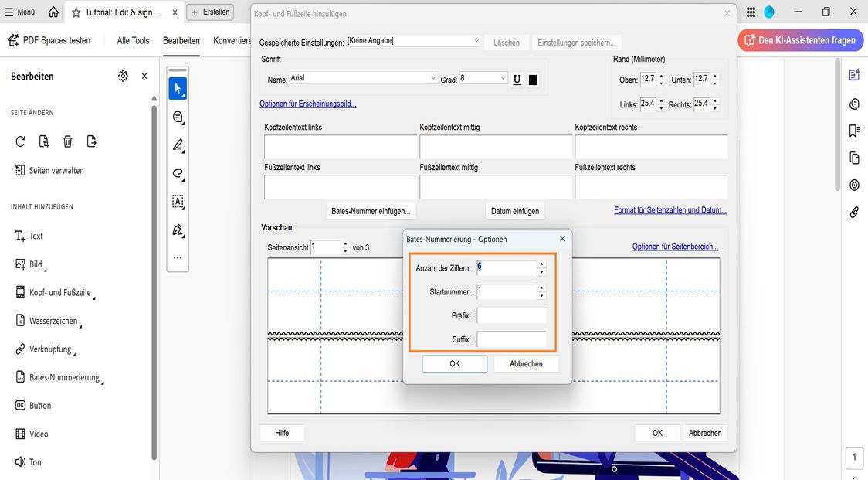Viewport: 868px width, 480px height.
Task: Select the signature pen tool
Action: pos(178,230)
